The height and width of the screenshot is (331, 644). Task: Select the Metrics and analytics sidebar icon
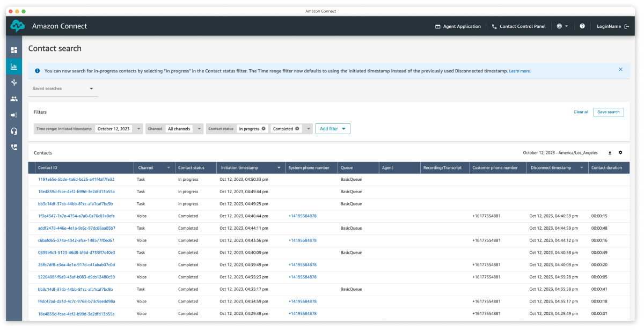coord(14,67)
